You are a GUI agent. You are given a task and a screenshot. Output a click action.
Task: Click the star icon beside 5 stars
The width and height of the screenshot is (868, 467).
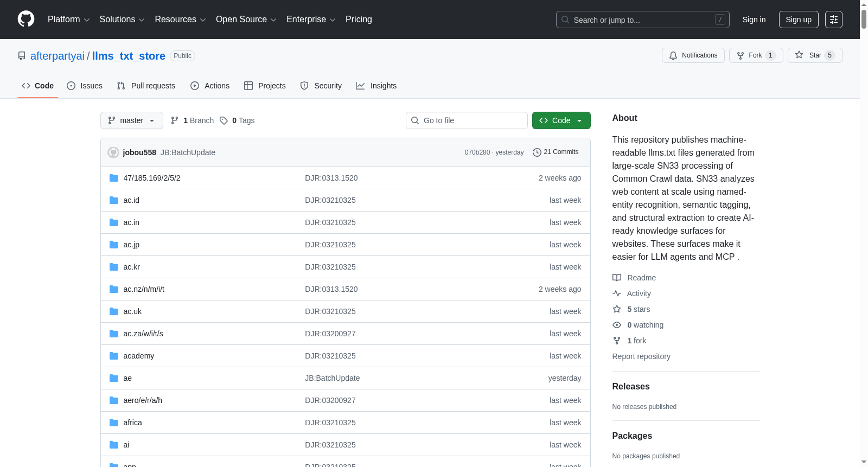click(x=617, y=309)
